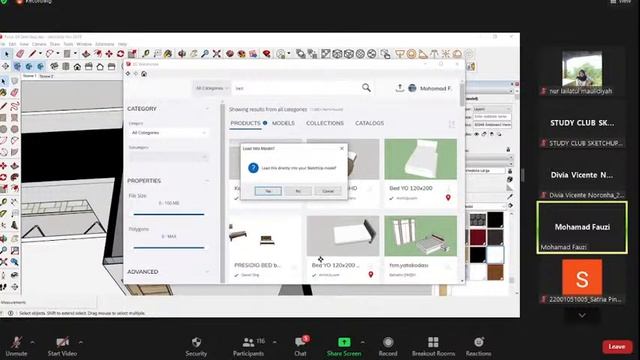This screenshot has width=640, height=360.
Task: Select the Zoom Extents tool
Action: click(x=216, y=54)
